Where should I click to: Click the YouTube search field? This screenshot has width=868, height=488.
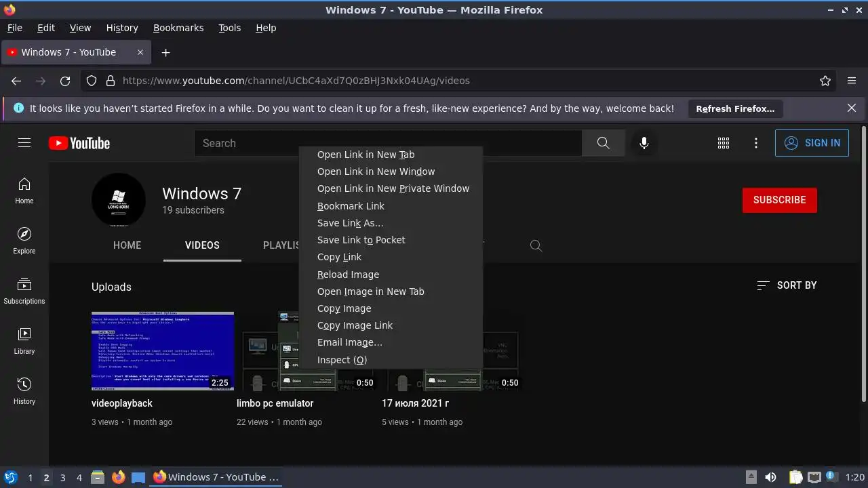[x=388, y=143]
